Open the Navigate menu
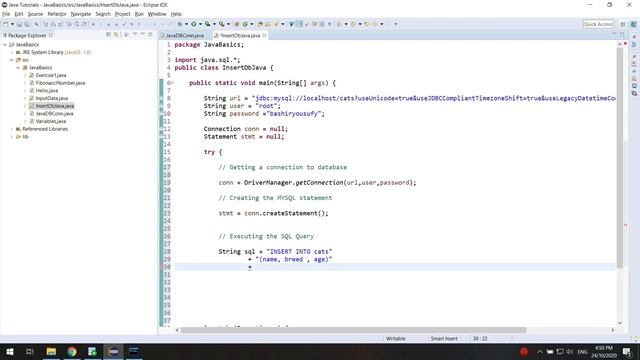 81,14
